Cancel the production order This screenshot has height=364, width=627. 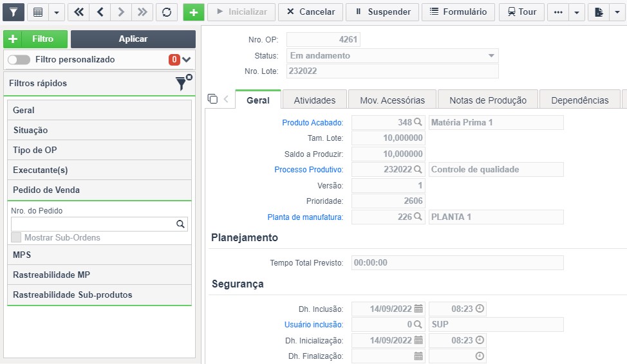click(311, 12)
